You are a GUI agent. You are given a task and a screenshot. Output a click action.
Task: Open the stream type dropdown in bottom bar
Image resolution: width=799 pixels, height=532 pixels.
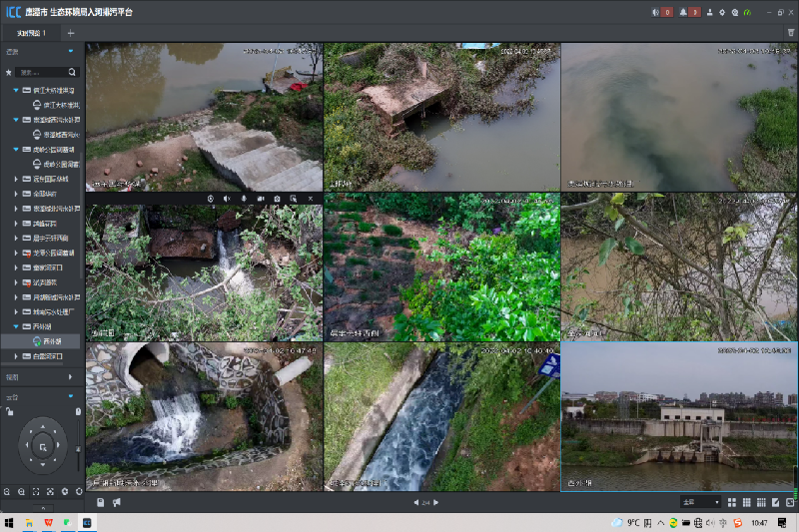(699, 502)
